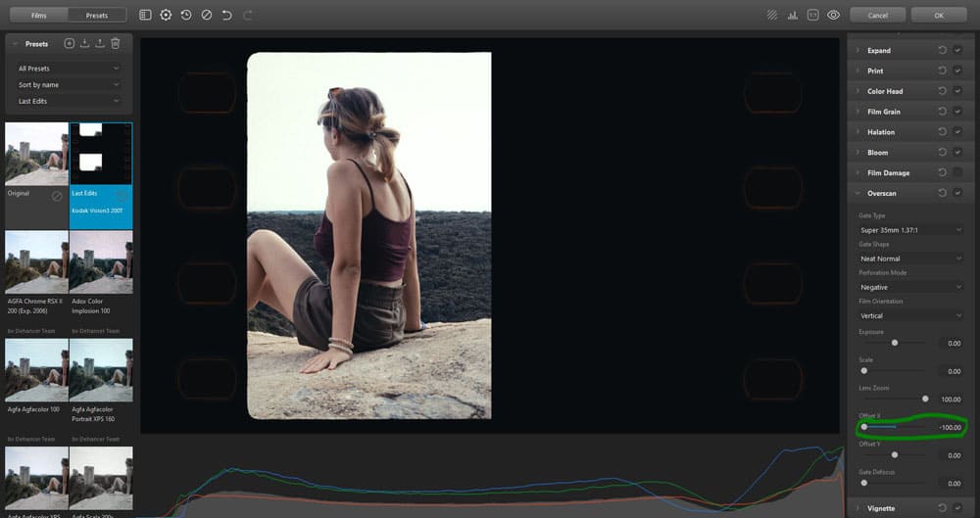Add a new preset with plus icon
The image size is (980, 518).
pos(70,43)
